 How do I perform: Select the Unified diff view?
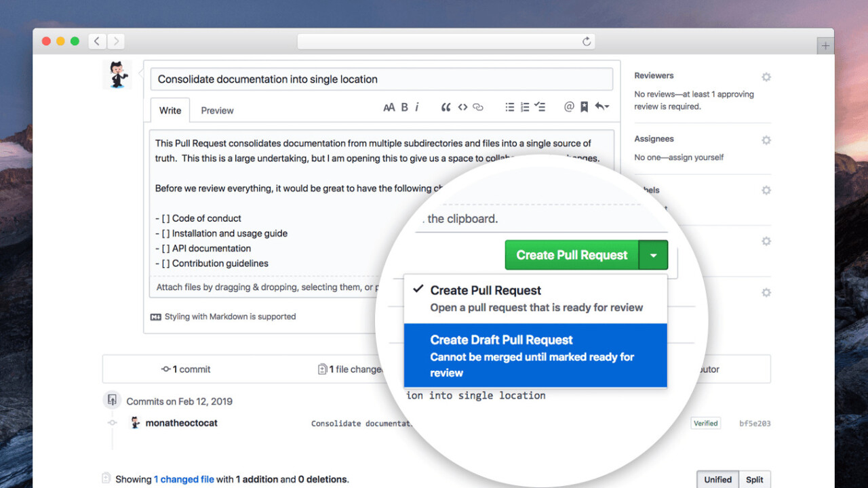tap(717, 479)
